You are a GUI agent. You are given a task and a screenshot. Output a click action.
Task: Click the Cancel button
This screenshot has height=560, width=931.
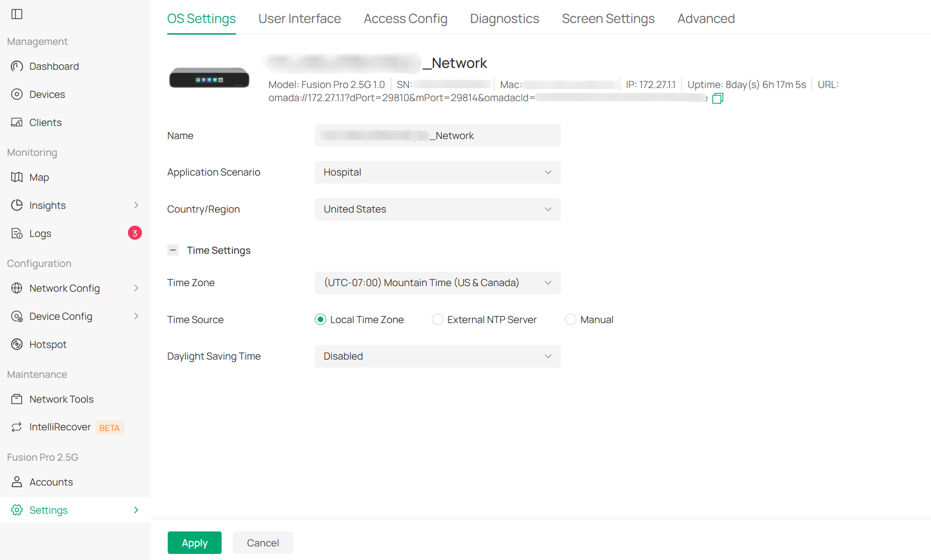point(263,543)
